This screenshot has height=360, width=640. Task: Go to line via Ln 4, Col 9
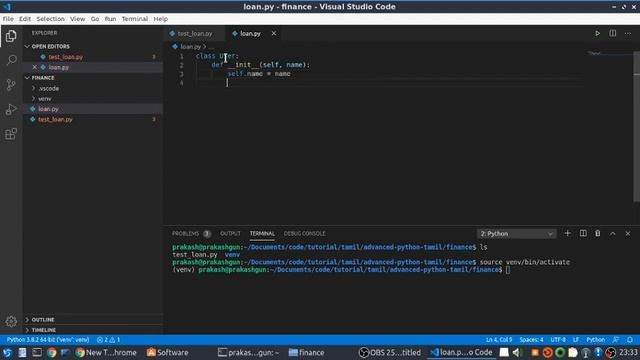[499, 340]
